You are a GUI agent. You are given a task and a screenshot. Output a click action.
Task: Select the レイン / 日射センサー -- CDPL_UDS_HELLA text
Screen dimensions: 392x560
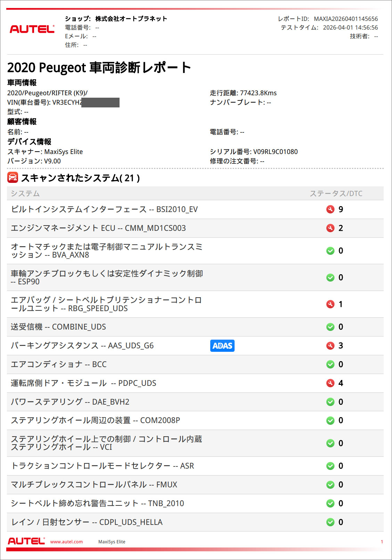(x=87, y=522)
